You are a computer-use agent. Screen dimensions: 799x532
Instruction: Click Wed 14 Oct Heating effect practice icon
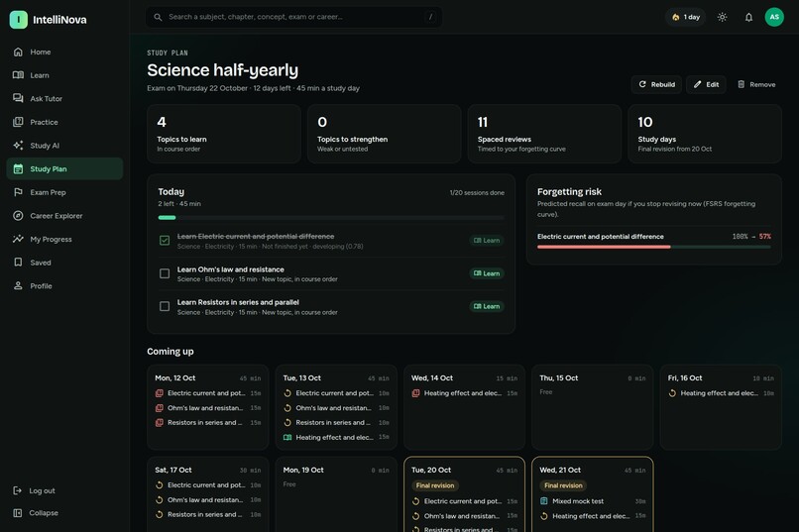[x=415, y=393]
